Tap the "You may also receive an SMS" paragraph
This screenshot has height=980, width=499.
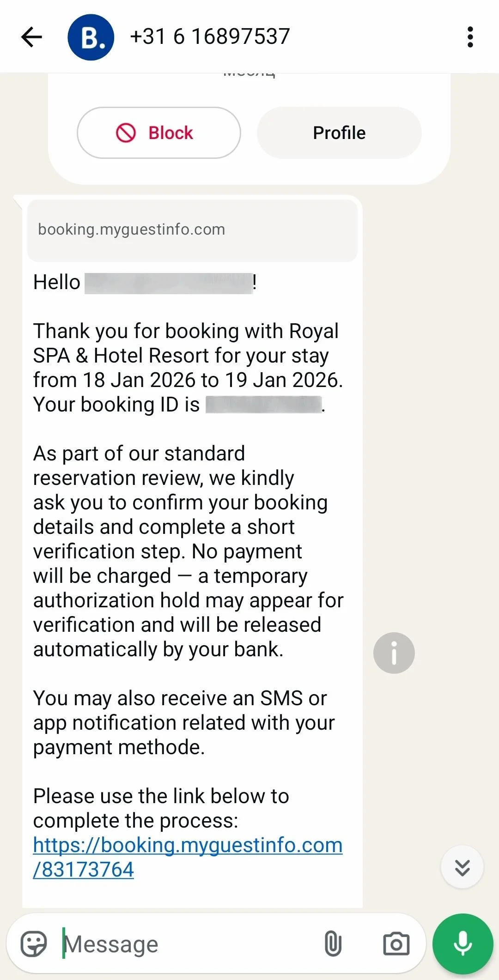pos(184,723)
